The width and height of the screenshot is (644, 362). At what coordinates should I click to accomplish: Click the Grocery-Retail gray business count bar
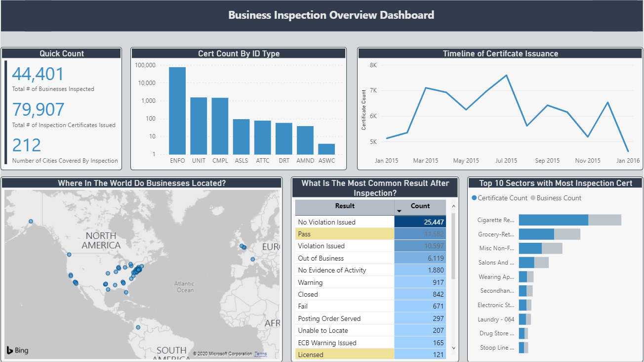pyautogui.click(x=567, y=234)
